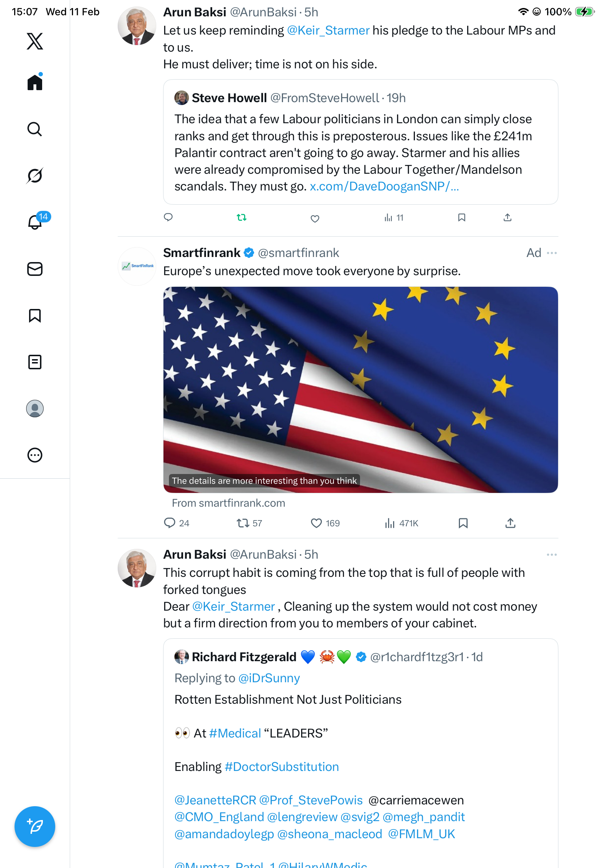606x868 pixels.
Task: Open more options on Arun Baksi's second post
Action: (552, 555)
